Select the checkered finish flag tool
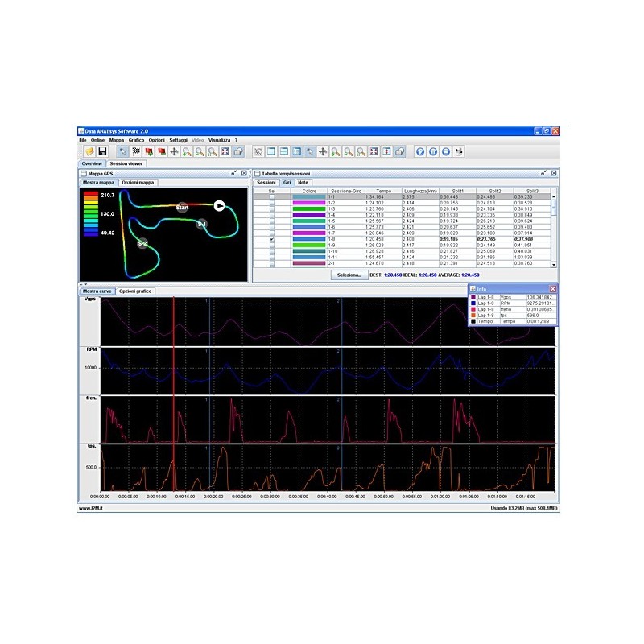Viewport: 644px width, 644px height. coord(136,151)
